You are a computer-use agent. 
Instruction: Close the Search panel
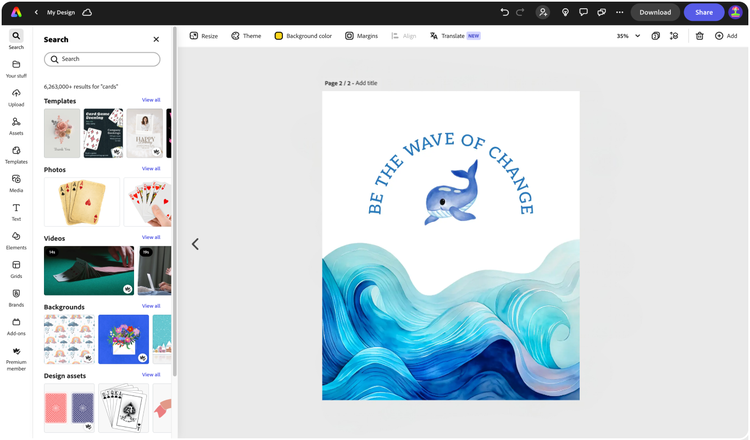[x=156, y=39]
